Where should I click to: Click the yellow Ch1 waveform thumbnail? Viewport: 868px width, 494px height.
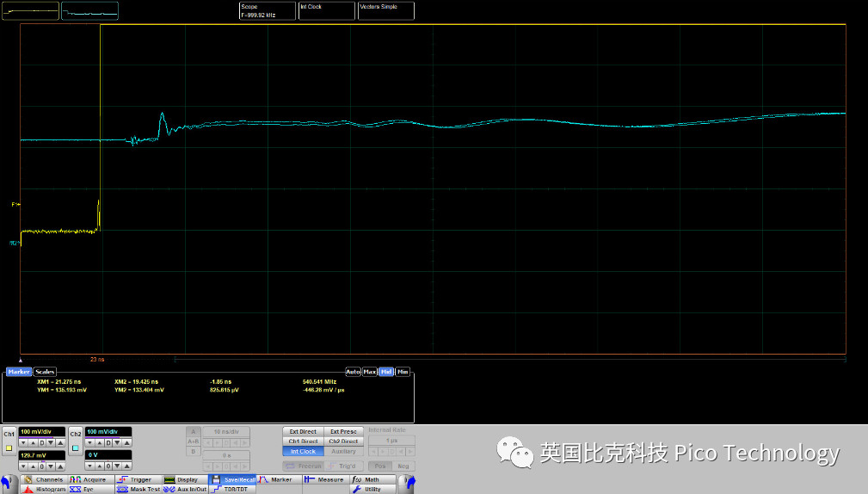(31, 10)
